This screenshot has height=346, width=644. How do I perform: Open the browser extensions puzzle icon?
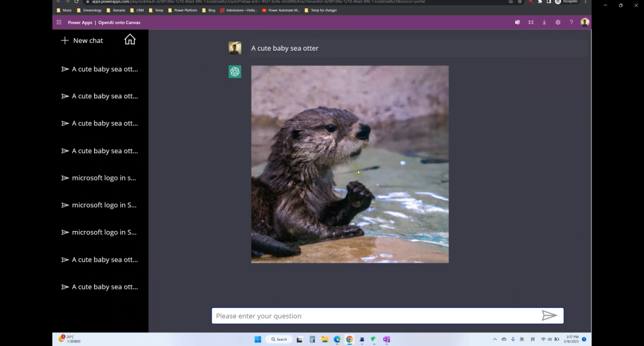[x=540, y=2]
